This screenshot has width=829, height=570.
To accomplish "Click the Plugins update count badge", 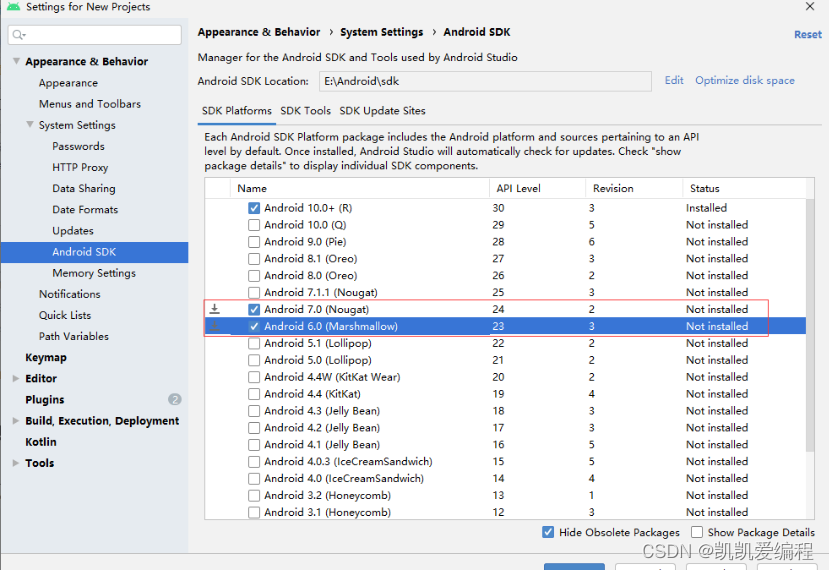I will [174, 399].
